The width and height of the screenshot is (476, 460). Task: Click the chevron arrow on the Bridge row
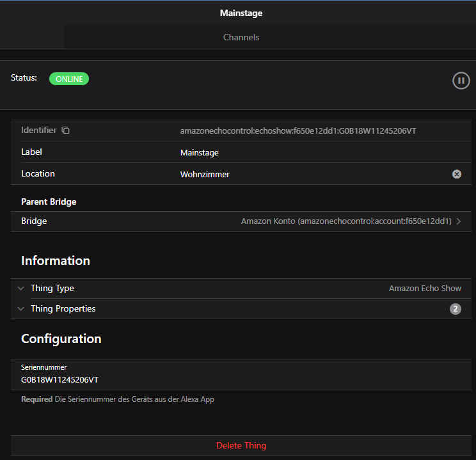click(x=459, y=221)
